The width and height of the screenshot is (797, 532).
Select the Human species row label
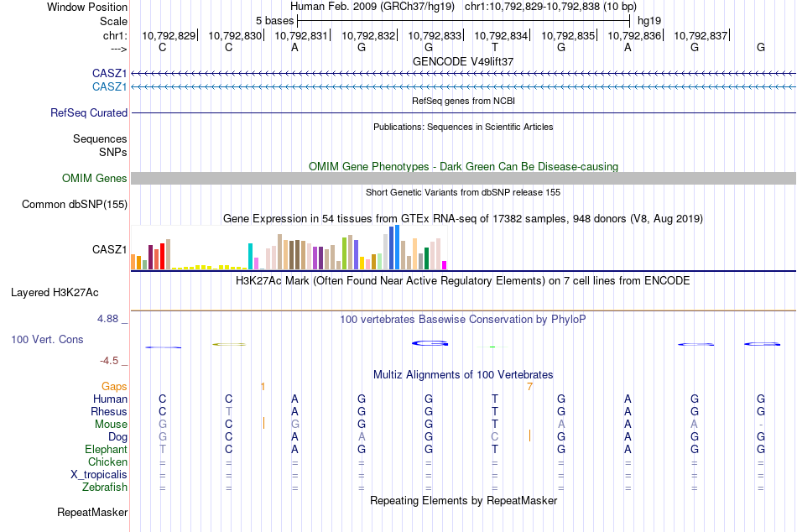110,399
